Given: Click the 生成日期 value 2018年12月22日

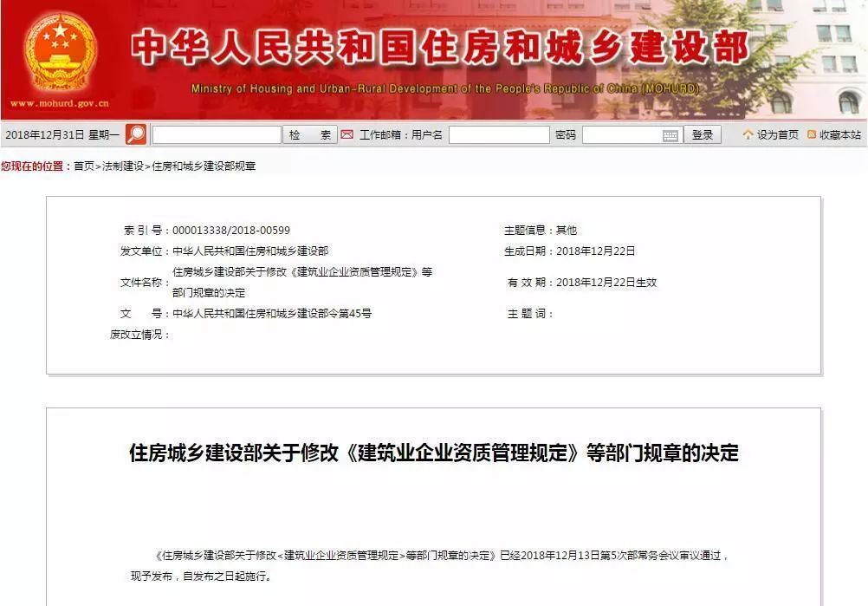Looking at the screenshot, I should click(x=596, y=251).
